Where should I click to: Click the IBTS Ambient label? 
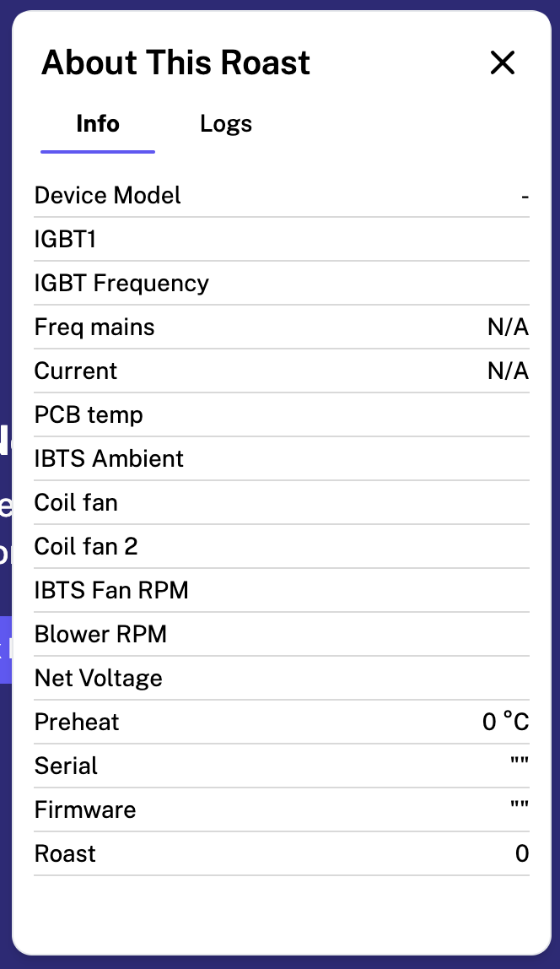(109, 459)
